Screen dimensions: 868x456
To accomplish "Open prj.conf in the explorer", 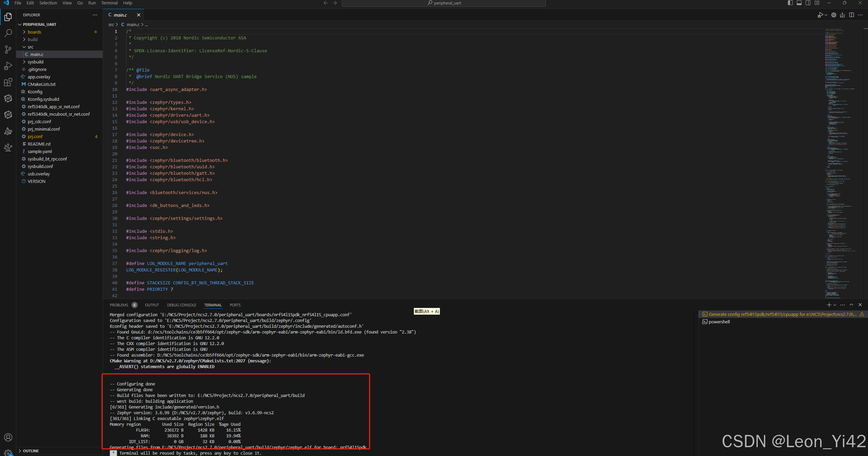I will click(x=35, y=136).
